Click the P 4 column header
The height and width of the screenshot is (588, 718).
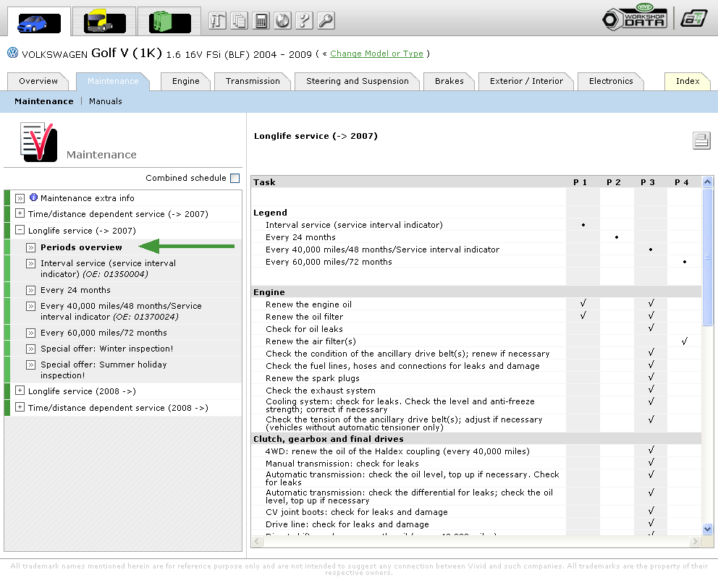[x=681, y=182]
